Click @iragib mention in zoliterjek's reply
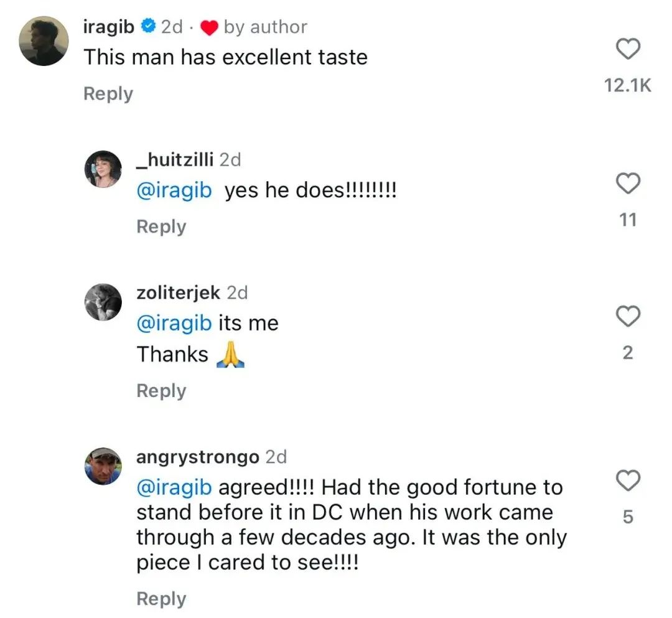Image resolution: width=672 pixels, height=618 pixels. click(x=174, y=324)
